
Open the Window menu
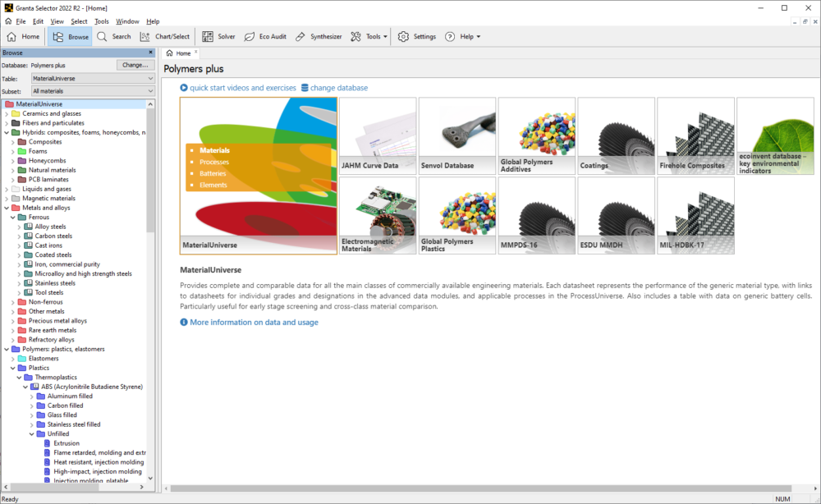(127, 21)
